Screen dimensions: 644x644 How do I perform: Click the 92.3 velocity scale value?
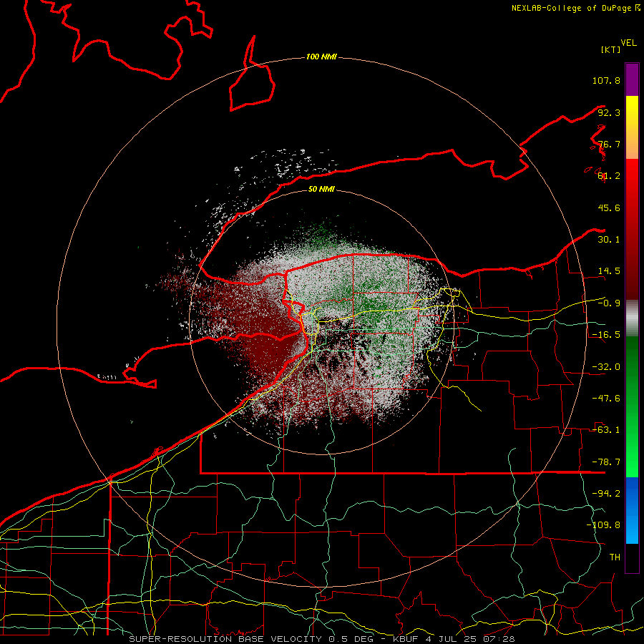[x=609, y=112]
